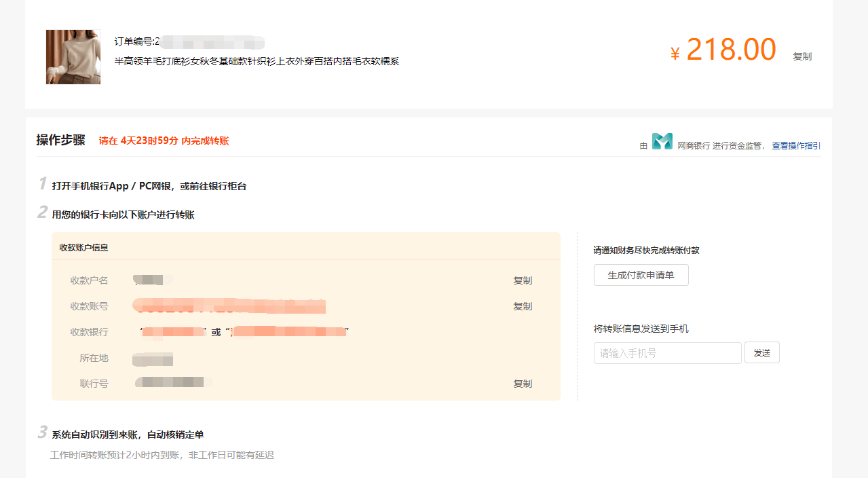Click the blurred 所在地 location value
This screenshot has width=868, height=478.
click(x=153, y=358)
